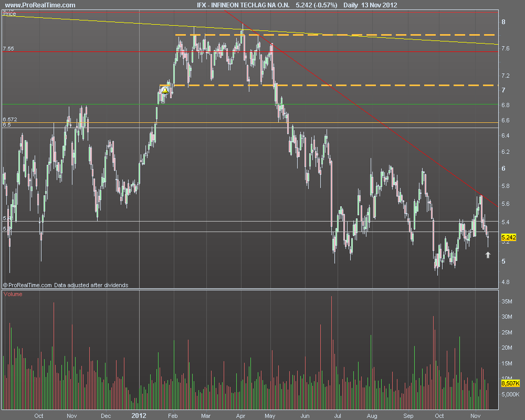The image size is (525, 420).
Task: Click the 2012 year label on the time axis
Action: [139, 416]
